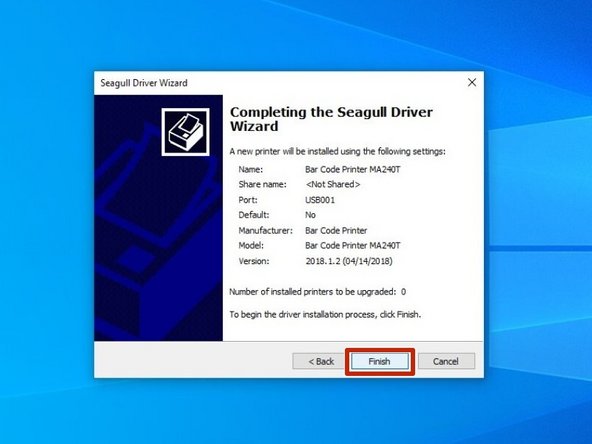The width and height of the screenshot is (592, 444).
Task: Click the Name value 'Bar Code Printer MA240T'
Action: [353, 170]
